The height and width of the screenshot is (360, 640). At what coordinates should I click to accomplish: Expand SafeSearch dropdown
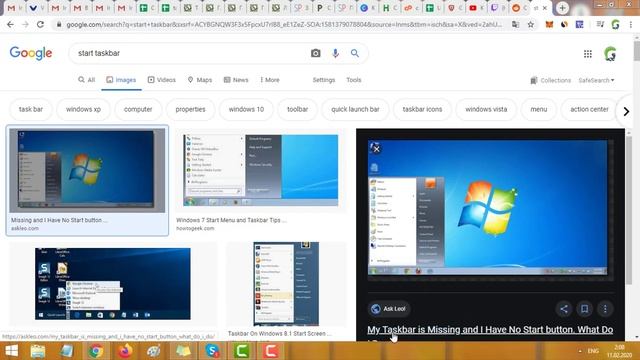[x=596, y=80]
